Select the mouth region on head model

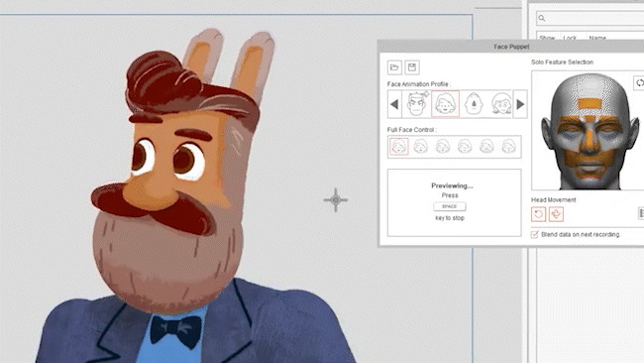click(x=590, y=168)
